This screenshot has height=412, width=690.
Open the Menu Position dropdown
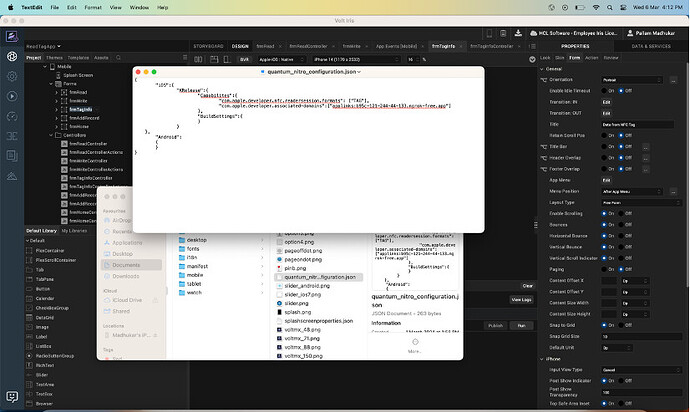[631, 191]
